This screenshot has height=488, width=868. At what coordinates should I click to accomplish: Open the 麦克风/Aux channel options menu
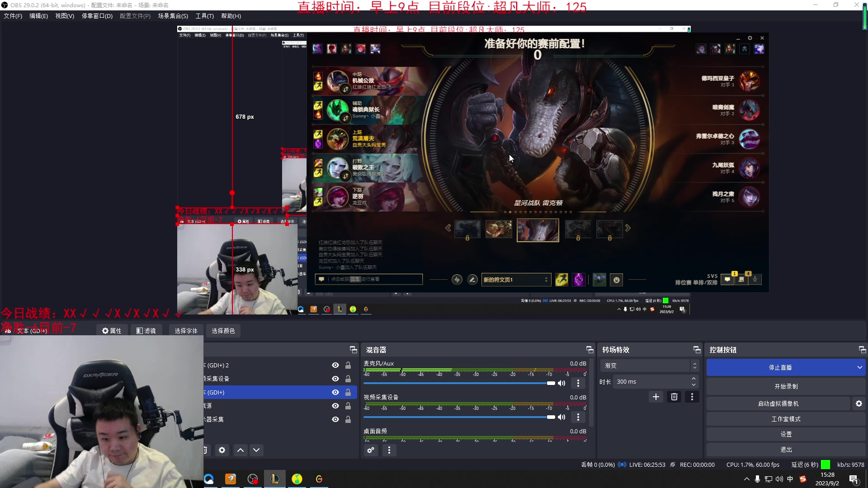click(578, 383)
